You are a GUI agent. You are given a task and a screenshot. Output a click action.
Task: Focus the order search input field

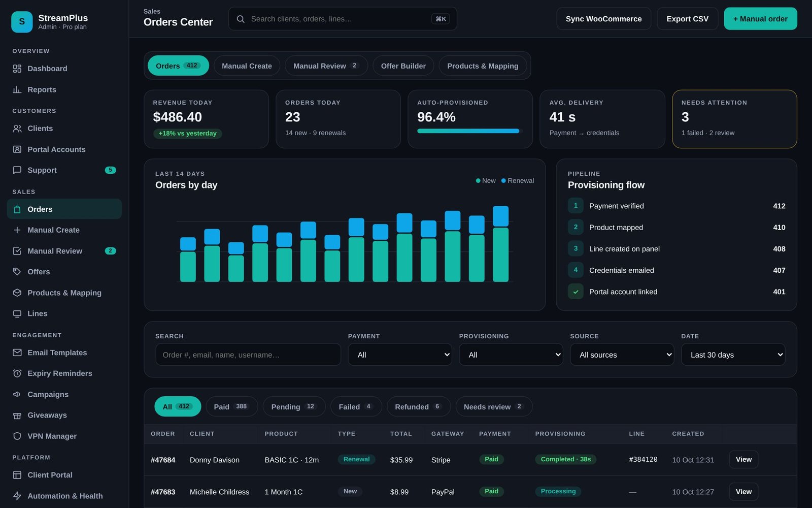tap(248, 355)
